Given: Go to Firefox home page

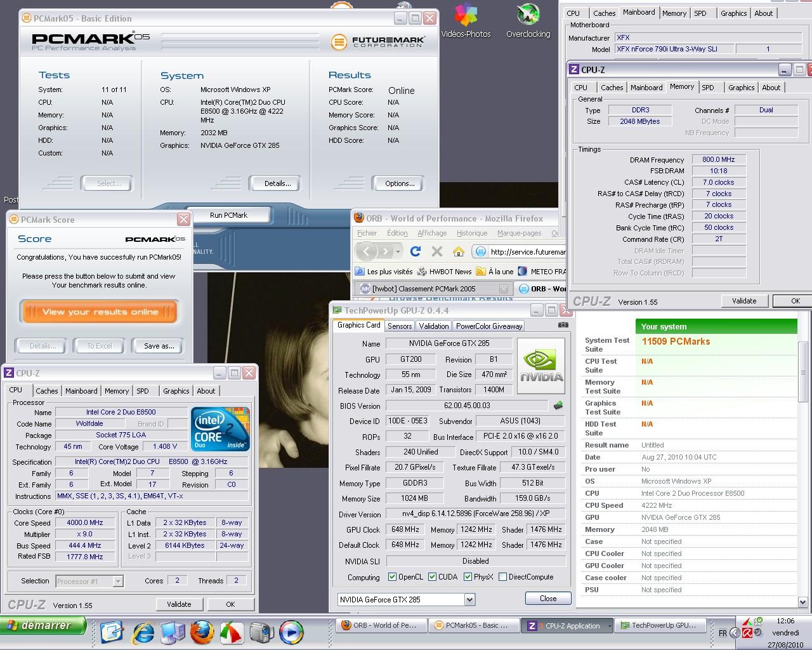Looking at the screenshot, I should (x=459, y=251).
